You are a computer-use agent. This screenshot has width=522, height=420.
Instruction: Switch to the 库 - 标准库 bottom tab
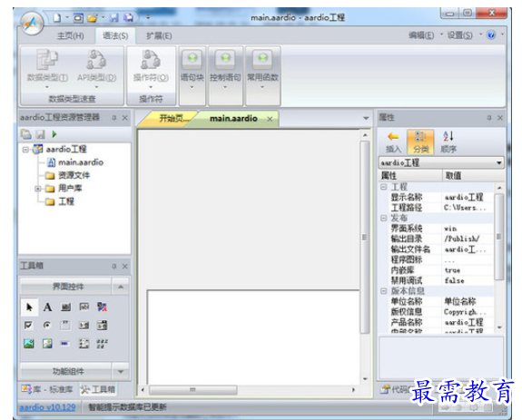tap(47, 389)
